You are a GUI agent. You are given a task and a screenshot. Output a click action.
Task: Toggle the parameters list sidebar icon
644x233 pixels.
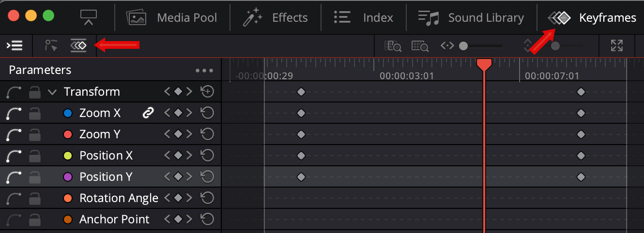point(15,46)
